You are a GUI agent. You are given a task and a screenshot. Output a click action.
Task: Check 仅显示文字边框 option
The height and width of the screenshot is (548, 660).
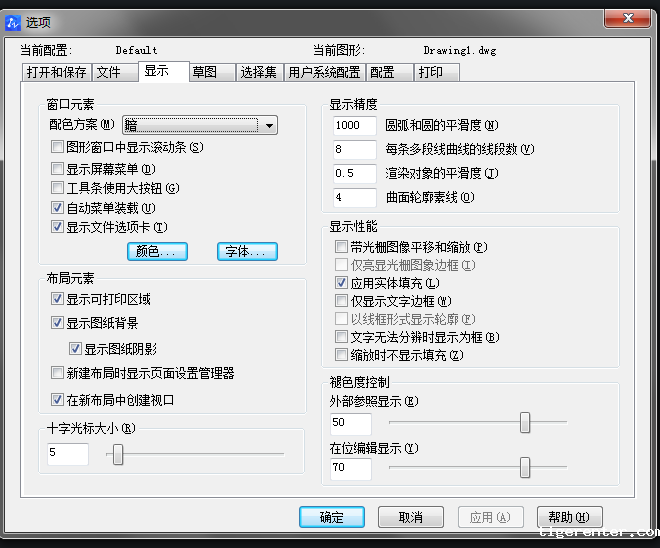click(342, 301)
